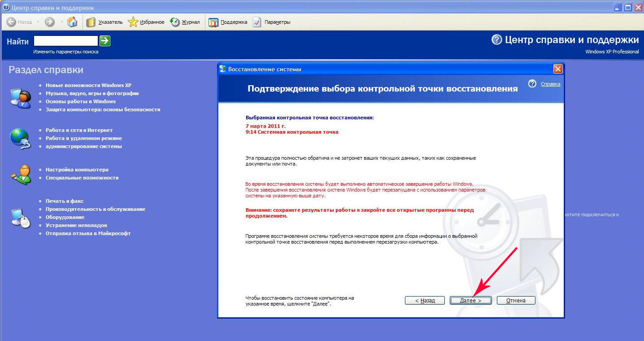Click Отмена to cancel system restore
Screen dimensions: 644x341
click(x=516, y=301)
